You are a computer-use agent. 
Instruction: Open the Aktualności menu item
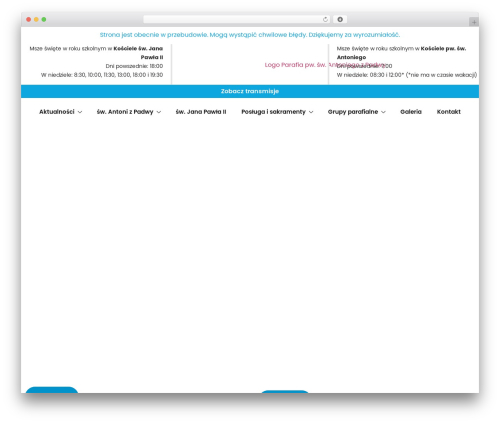(x=57, y=112)
